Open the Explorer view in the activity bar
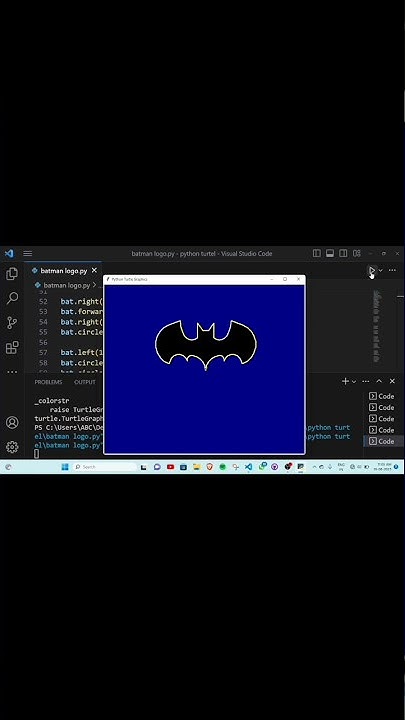The height and width of the screenshot is (720, 405). tap(12, 274)
